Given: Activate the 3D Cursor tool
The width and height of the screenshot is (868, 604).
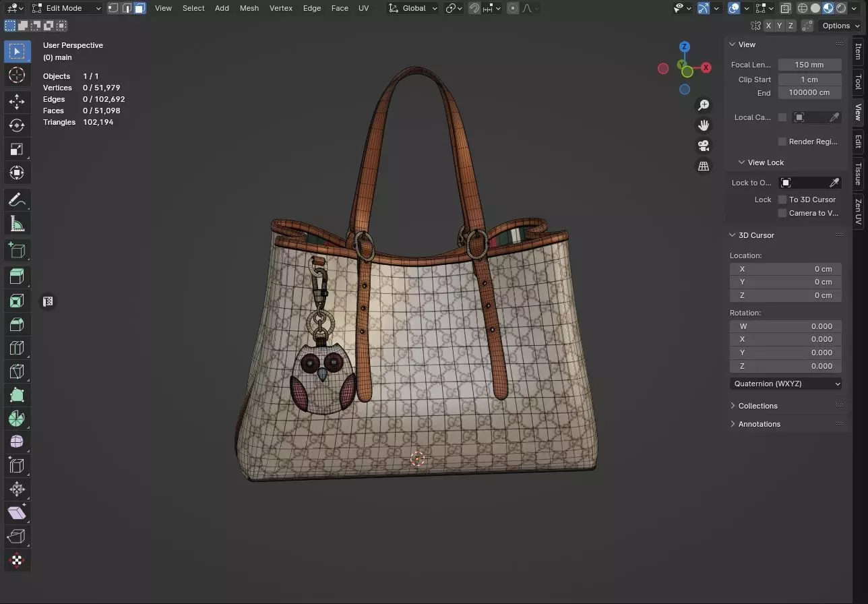Looking at the screenshot, I should [17, 75].
